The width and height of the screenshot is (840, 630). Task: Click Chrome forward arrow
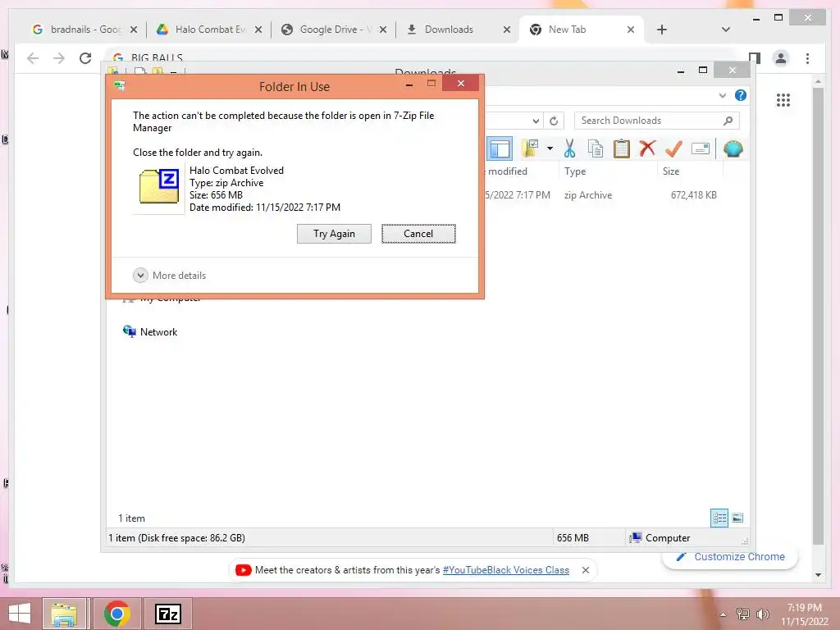[x=59, y=58]
